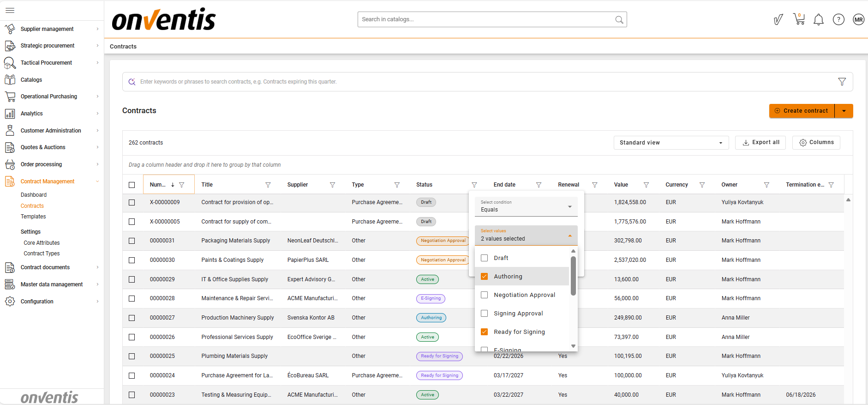
Task: Click the approvals checkmark icon in header
Action: point(778,19)
